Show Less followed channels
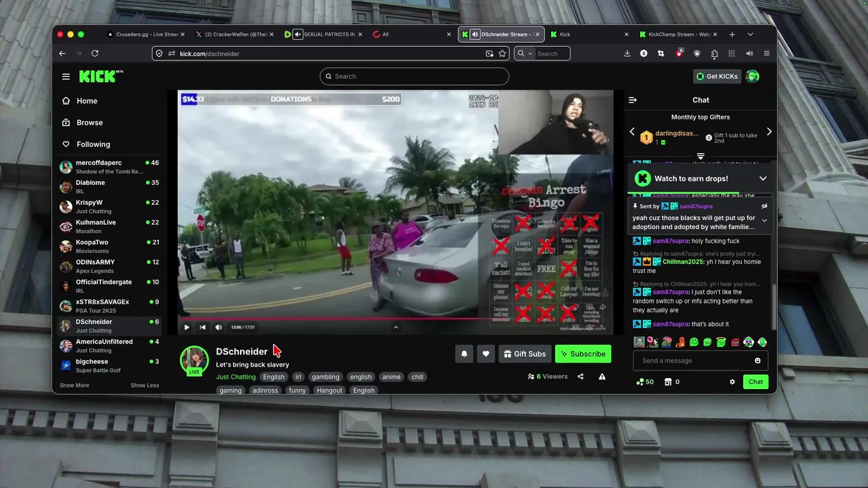 145,385
